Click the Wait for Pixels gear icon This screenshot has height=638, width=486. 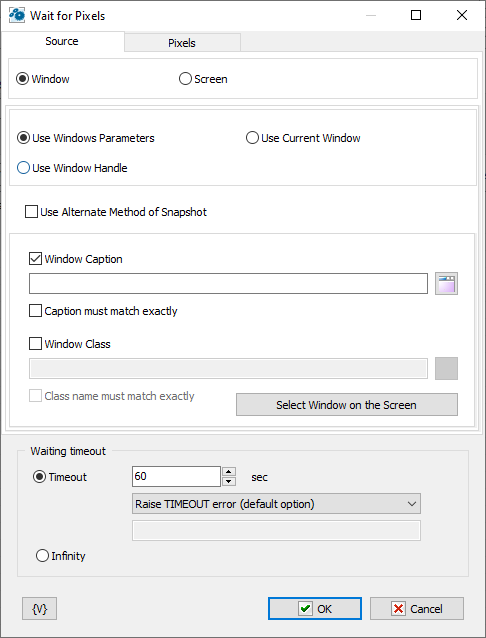point(17,15)
